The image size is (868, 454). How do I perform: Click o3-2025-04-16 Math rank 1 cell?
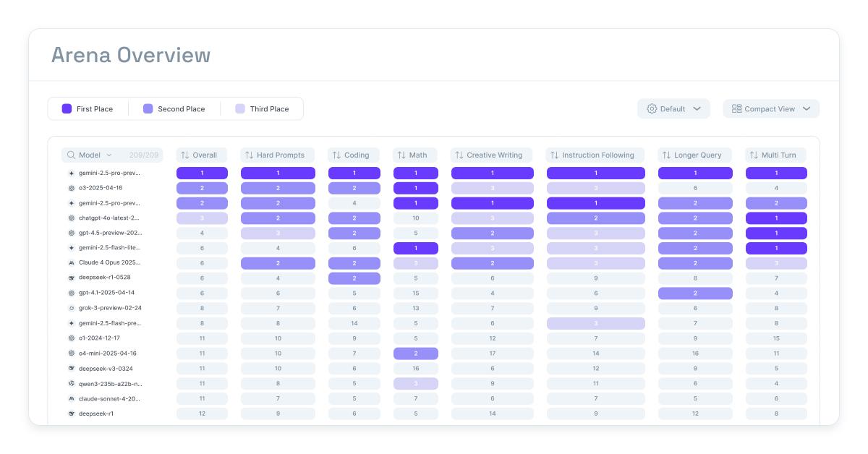416,188
